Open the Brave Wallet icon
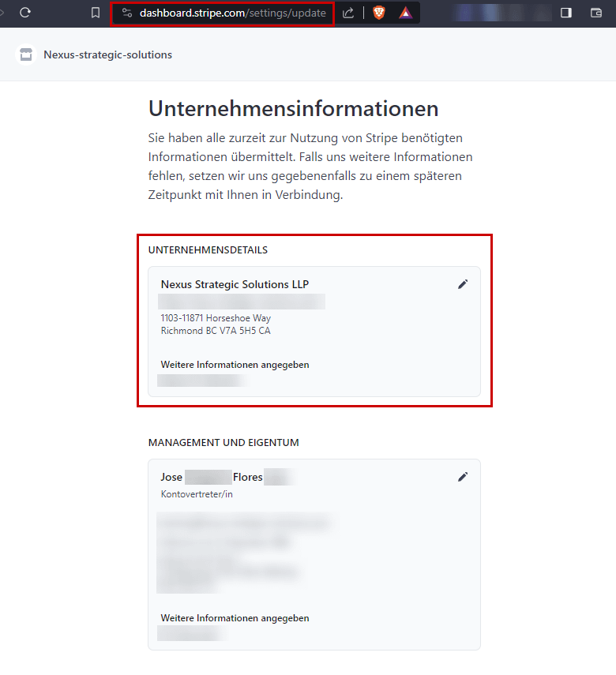 [x=596, y=13]
